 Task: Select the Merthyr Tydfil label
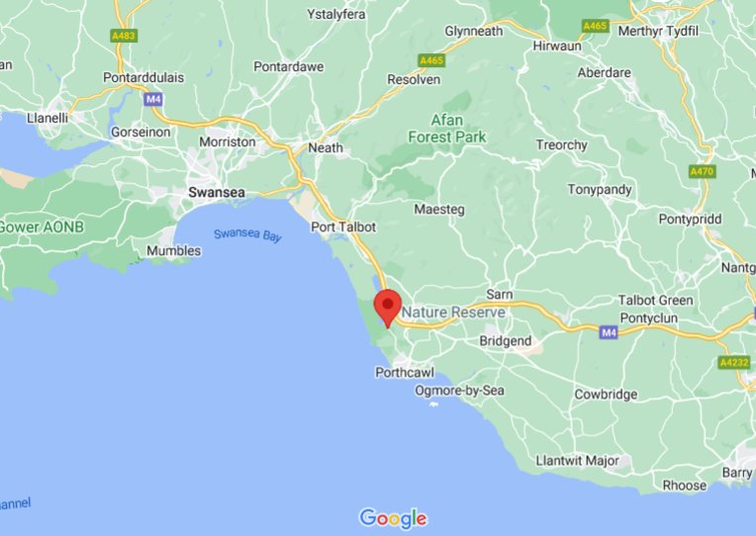click(x=658, y=32)
